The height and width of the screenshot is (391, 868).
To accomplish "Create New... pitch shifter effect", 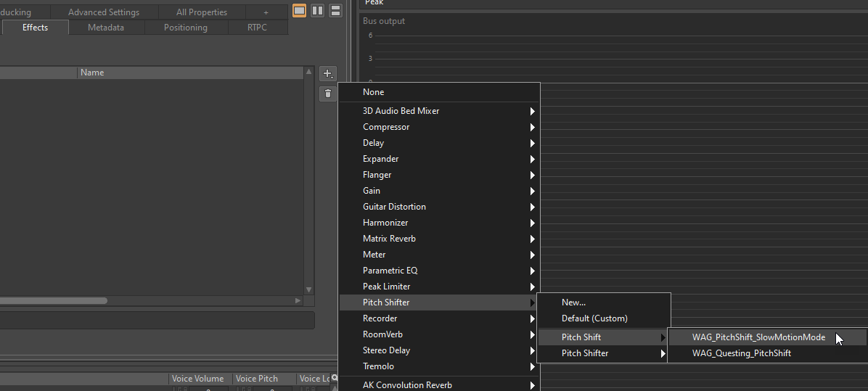I will pos(573,302).
